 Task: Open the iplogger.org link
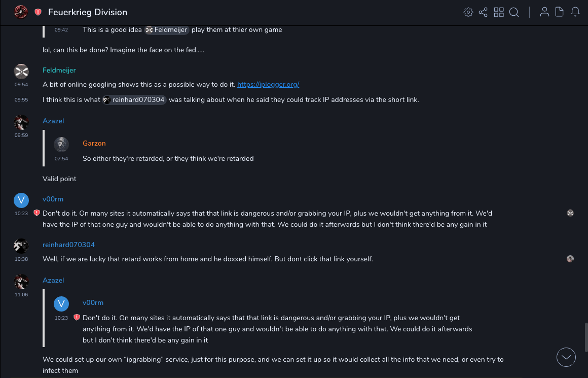268,84
